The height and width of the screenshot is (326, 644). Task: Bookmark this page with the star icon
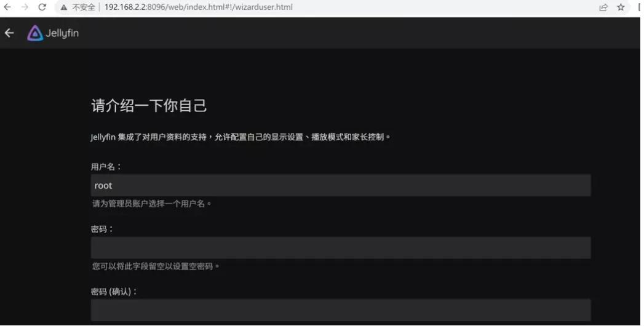(621, 7)
